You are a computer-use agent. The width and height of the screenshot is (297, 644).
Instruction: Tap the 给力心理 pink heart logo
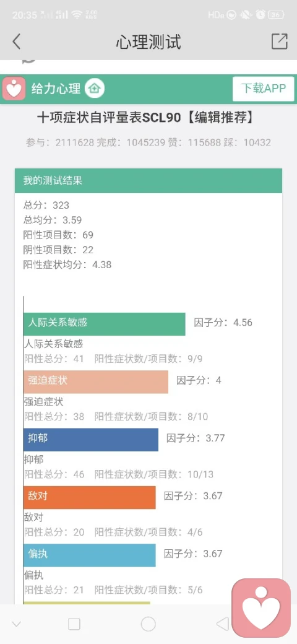pyautogui.click(x=14, y=89)
